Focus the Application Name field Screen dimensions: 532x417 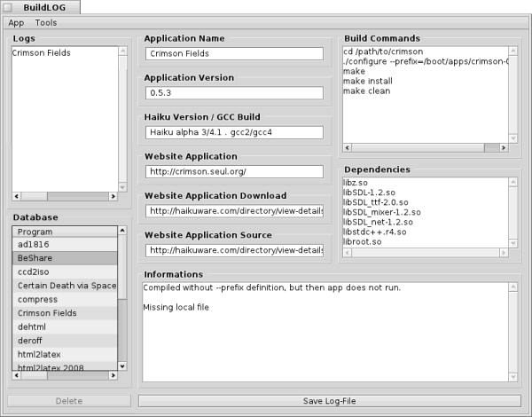click(234, 53)
